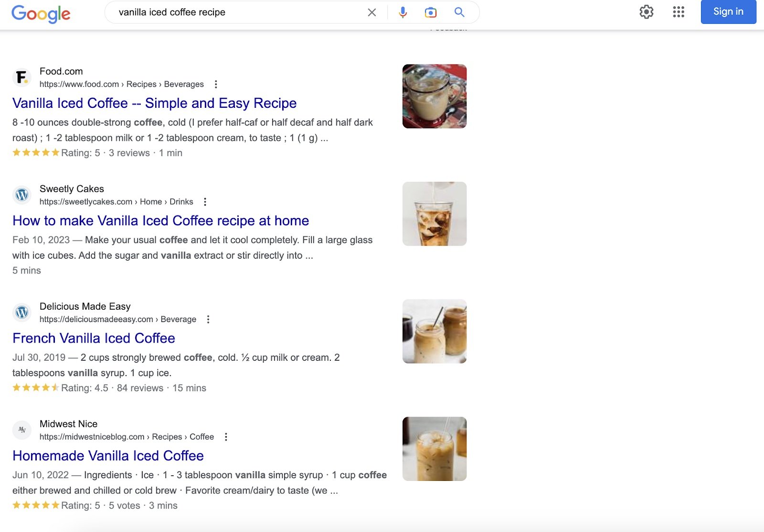764x532 pixels.
Task: Click the Food.com site name
Action: [61, 72]
